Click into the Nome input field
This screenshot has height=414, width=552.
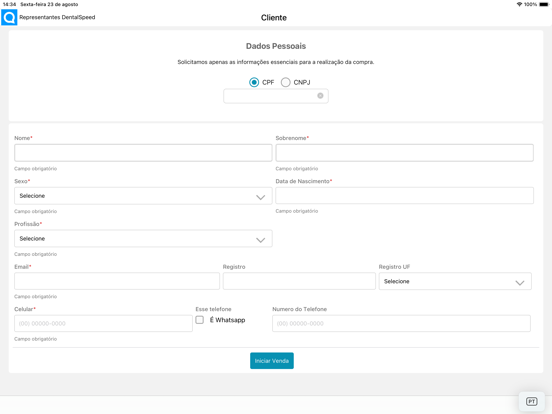143,153
